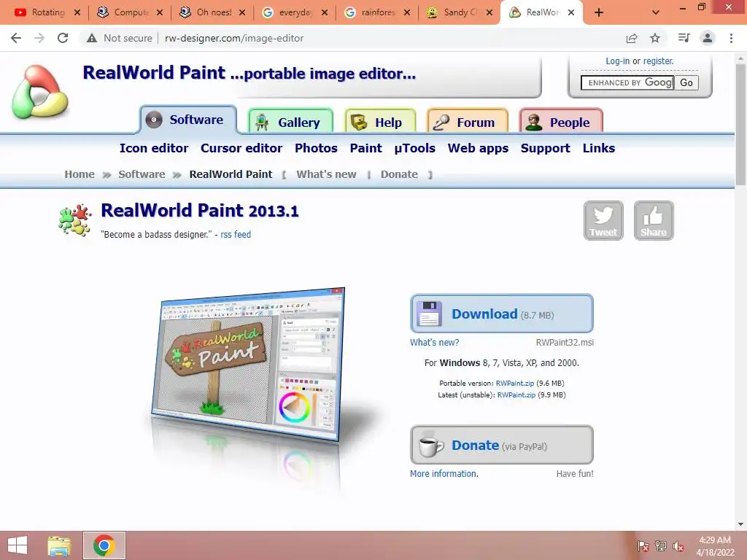Click the Download (8.7 MB) button
Viewport: 747px width, 560px height.
tap(502, 314)
